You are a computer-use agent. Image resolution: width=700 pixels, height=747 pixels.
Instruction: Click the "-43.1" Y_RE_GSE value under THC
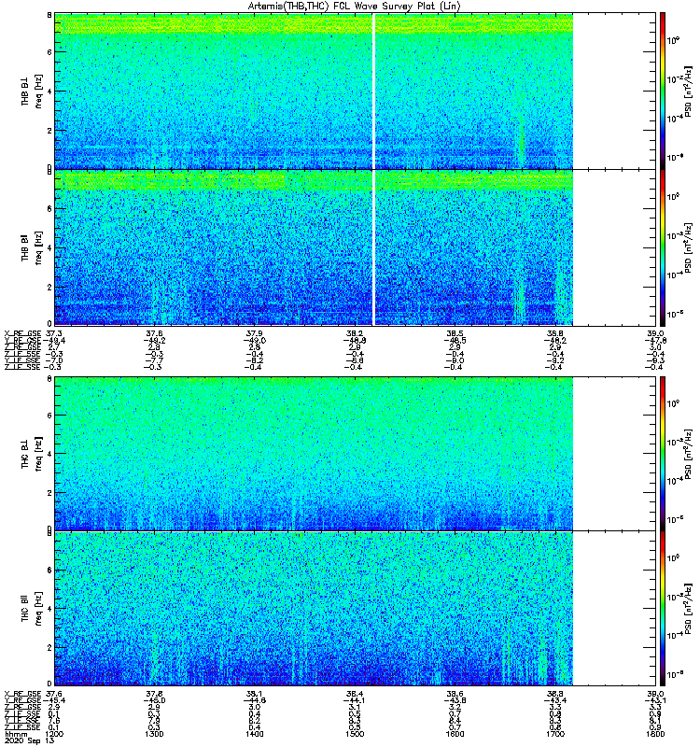[x=656, y=699]
